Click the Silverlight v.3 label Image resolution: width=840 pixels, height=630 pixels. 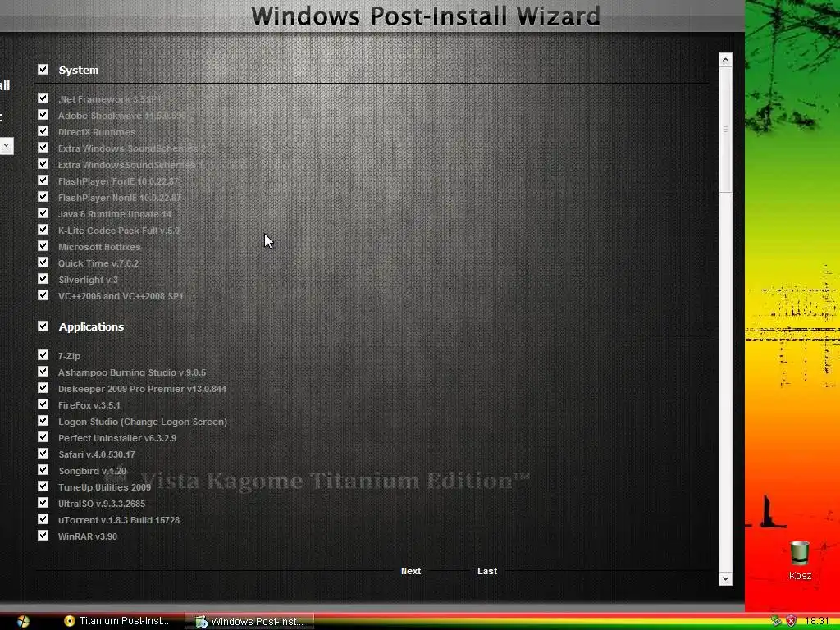click(88, 280)
